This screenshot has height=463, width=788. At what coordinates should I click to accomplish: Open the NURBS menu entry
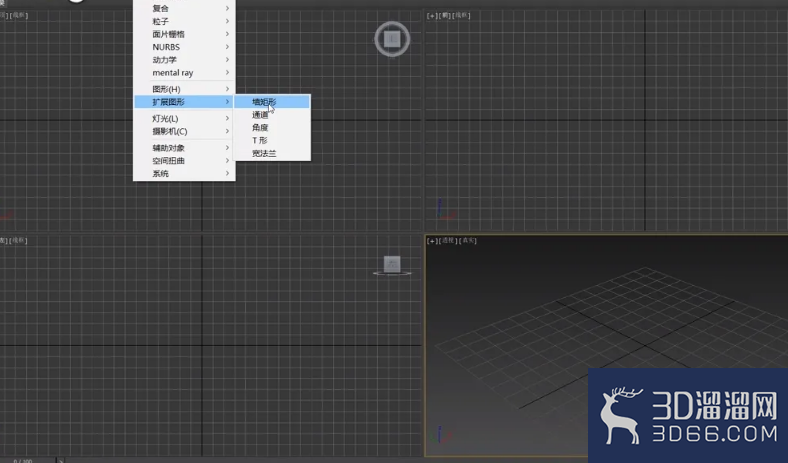184,47
